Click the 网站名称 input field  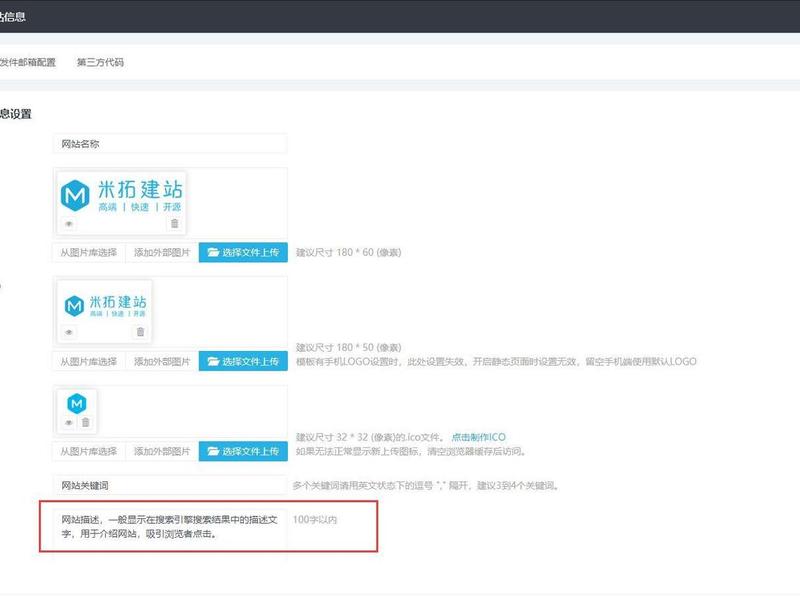[x=170, y=144]
